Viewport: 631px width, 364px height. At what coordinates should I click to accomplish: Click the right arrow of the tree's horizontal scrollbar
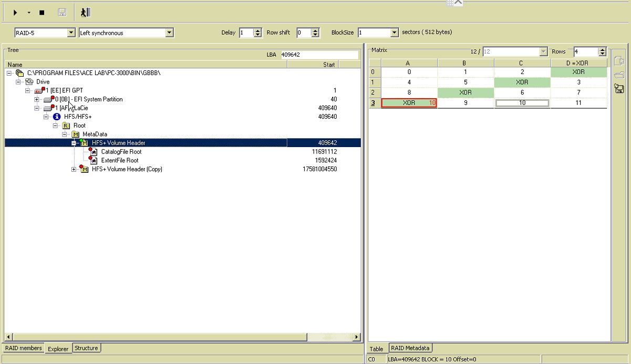[357, 337]
